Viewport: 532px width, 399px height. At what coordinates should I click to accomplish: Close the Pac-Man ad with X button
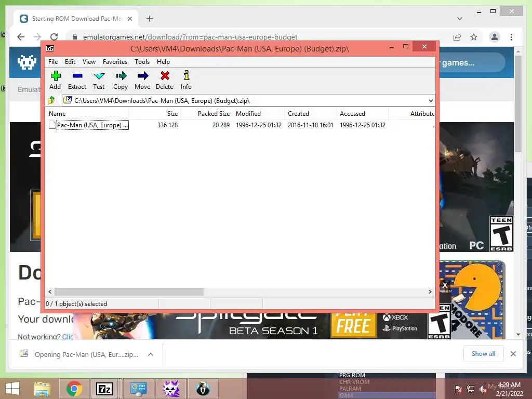tap(445, 285)
